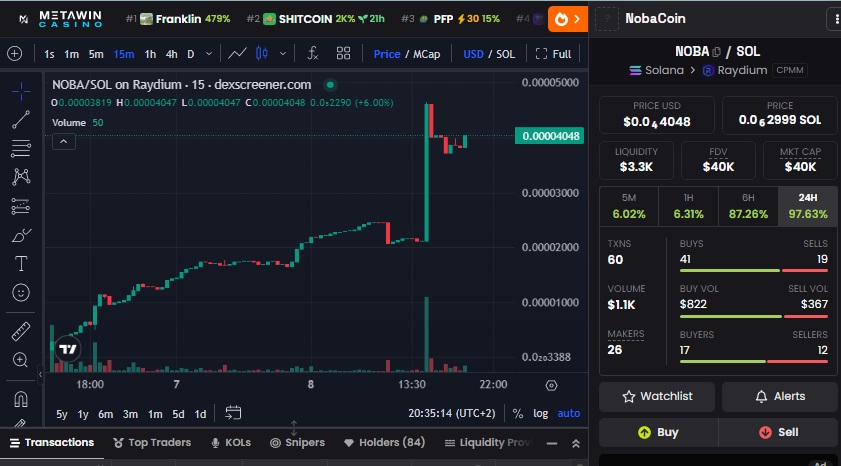Select the Text annotation tool
The height and width of the screenshot is (466, 841).
[21, 264]
